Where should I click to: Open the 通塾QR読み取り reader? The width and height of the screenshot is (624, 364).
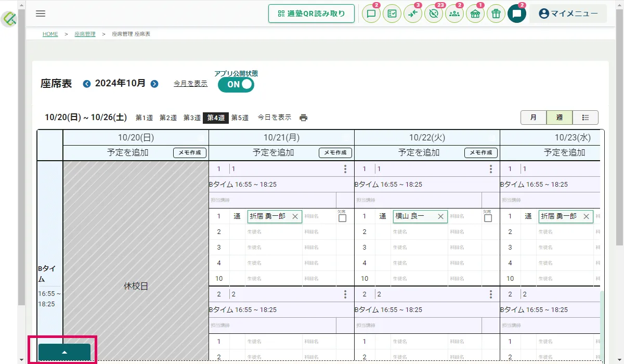(x=311, y=14)
